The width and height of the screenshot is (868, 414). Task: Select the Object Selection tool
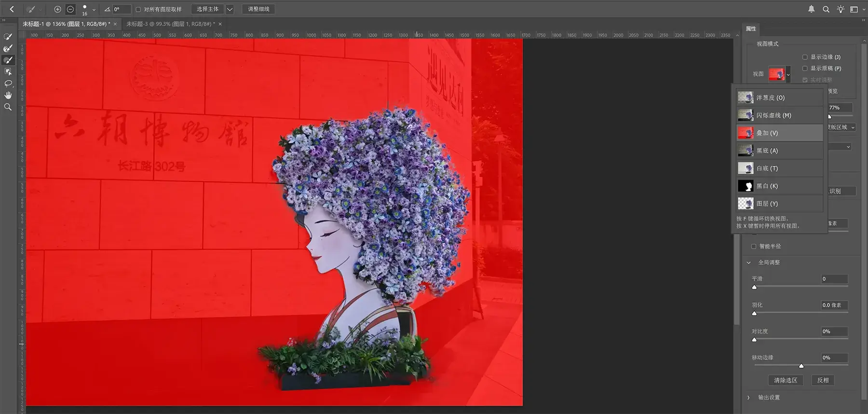coord(8,71)
